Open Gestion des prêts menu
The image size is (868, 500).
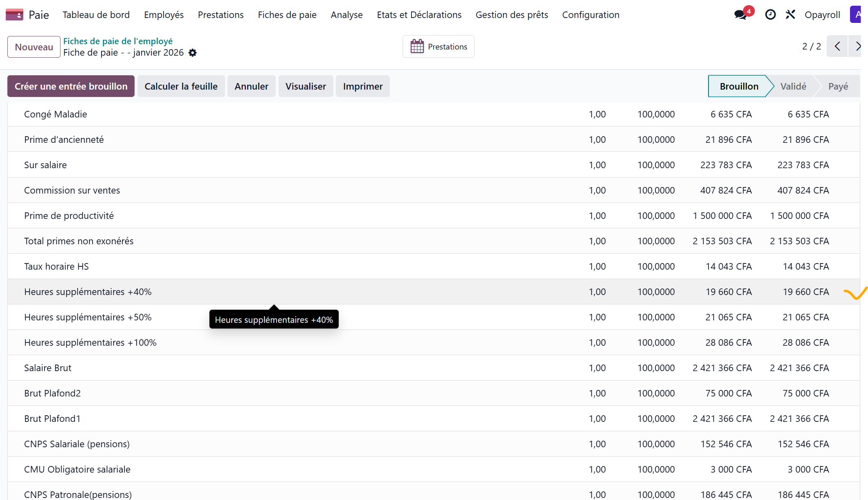[512, 15]
